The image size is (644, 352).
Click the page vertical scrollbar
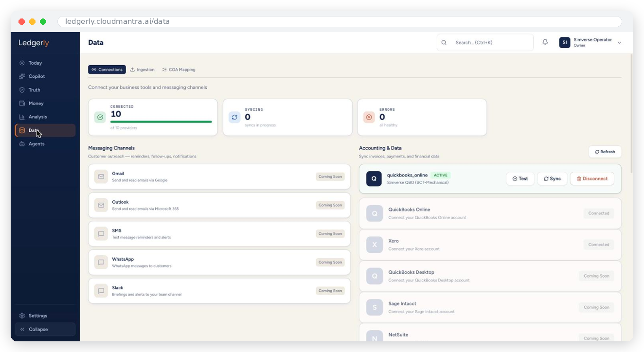pos(631,113)
